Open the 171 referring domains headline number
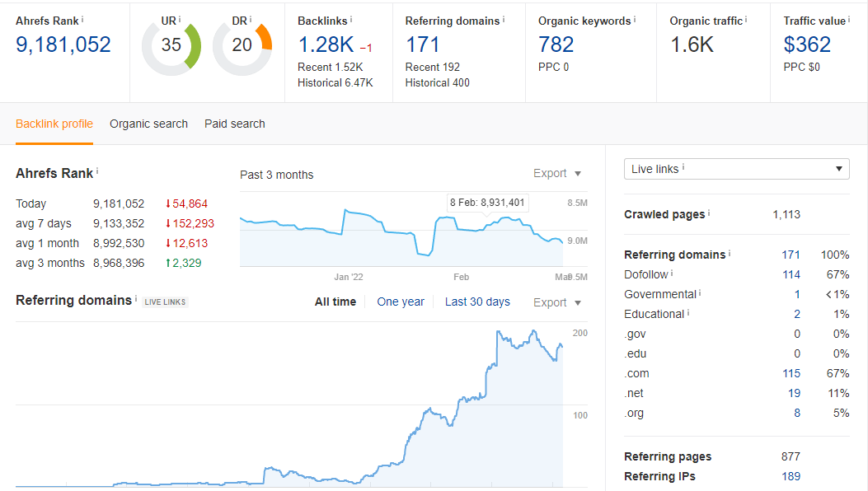Image resolution: width=868 pixels, height=491 pixels. click(422, 44)
